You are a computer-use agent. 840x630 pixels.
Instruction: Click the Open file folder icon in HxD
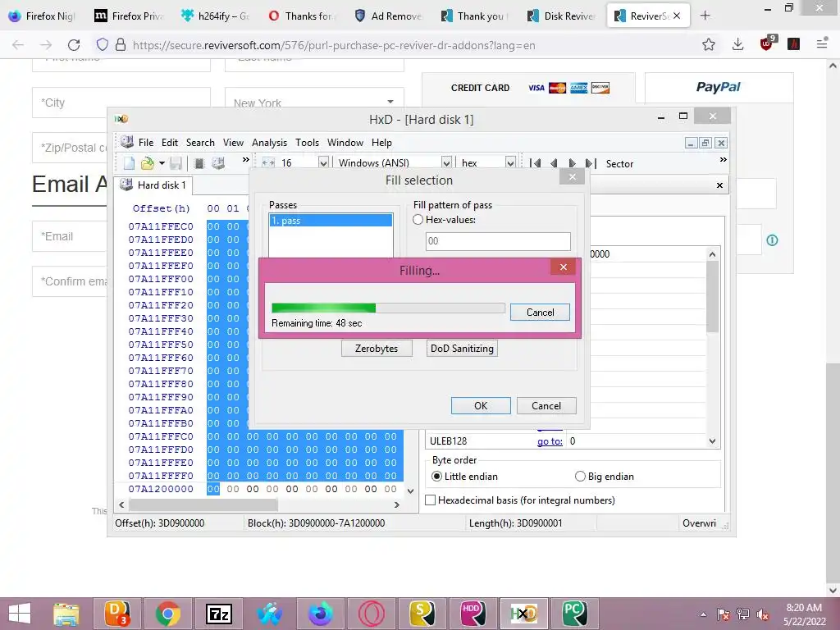(x=148, y=163)
